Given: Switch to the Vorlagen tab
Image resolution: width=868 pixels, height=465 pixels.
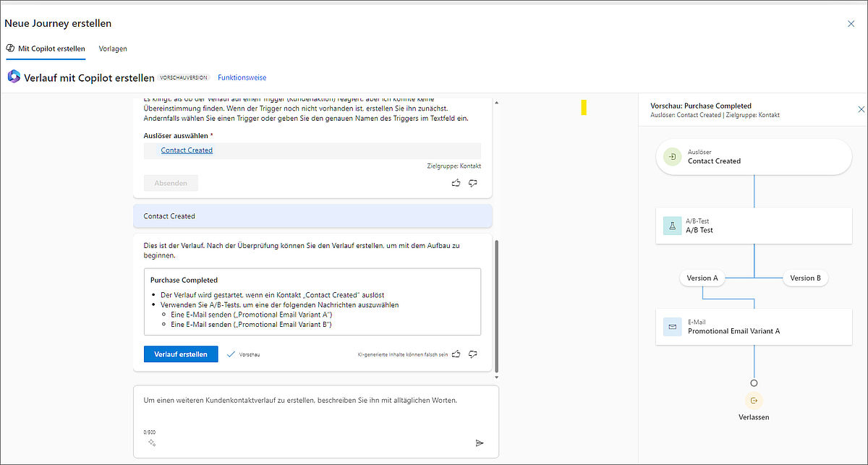Looking at the screenshot, I should pyautogui.click(x=113, y=48).
